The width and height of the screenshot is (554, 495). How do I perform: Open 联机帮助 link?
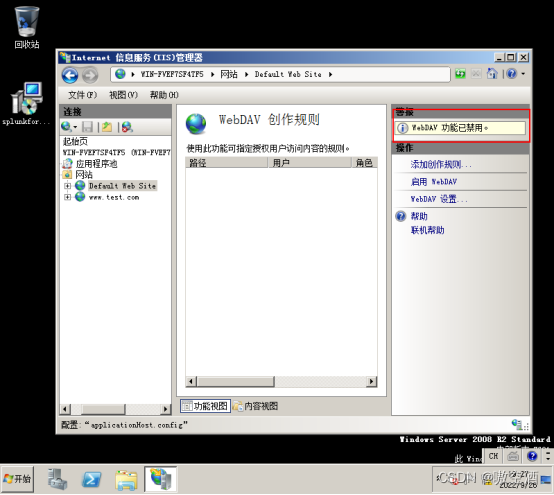pos(428,230)
